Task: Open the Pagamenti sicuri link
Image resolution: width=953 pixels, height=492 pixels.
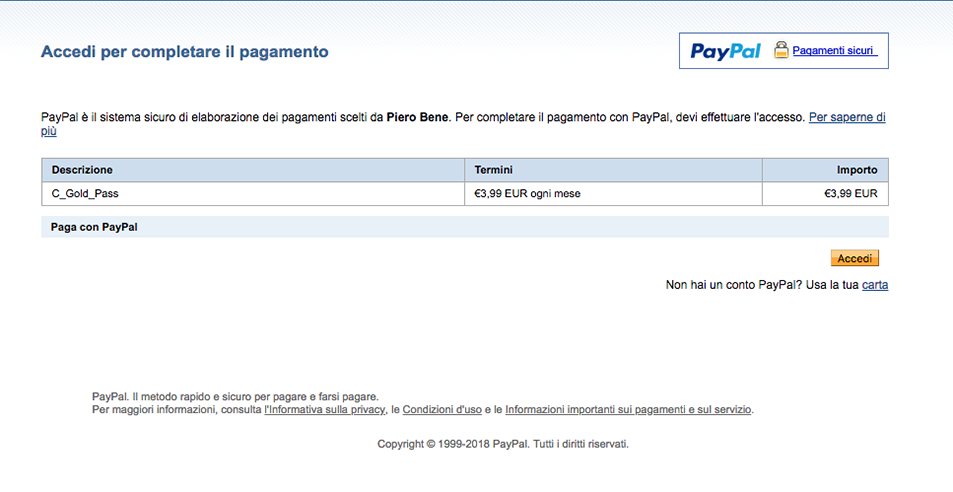Action: coord(834,50)
